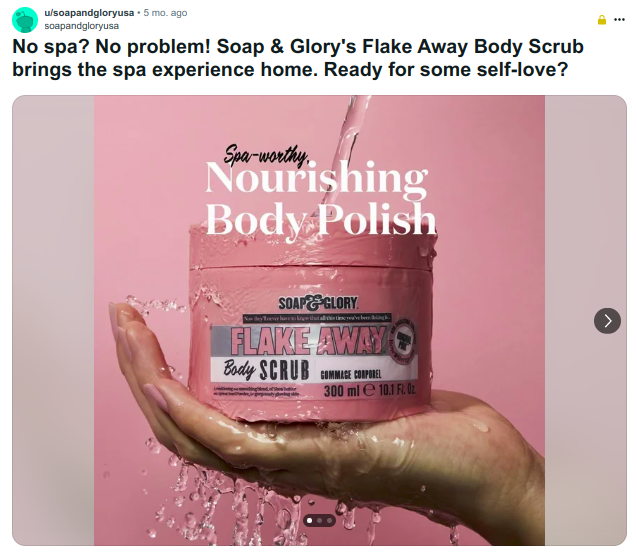
Task: Select the second carousel dot indicator
Action: 320,520
